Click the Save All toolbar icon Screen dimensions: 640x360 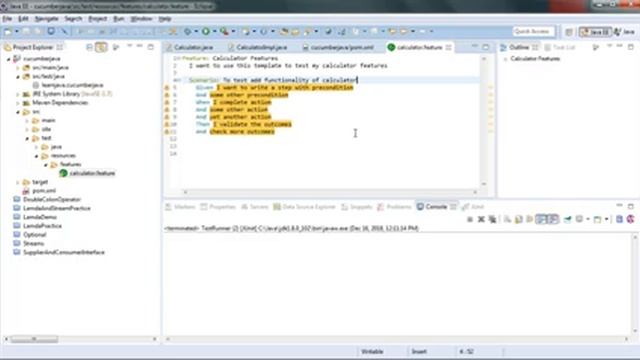[38, 31]
